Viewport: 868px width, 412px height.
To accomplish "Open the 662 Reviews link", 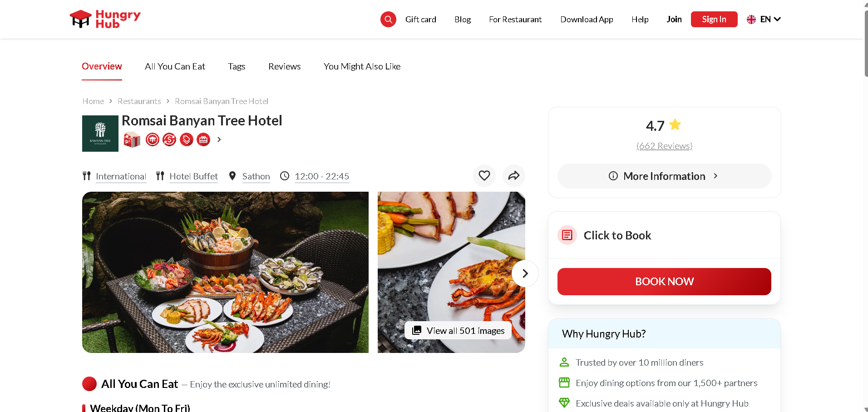I will [x=664, y=146].
